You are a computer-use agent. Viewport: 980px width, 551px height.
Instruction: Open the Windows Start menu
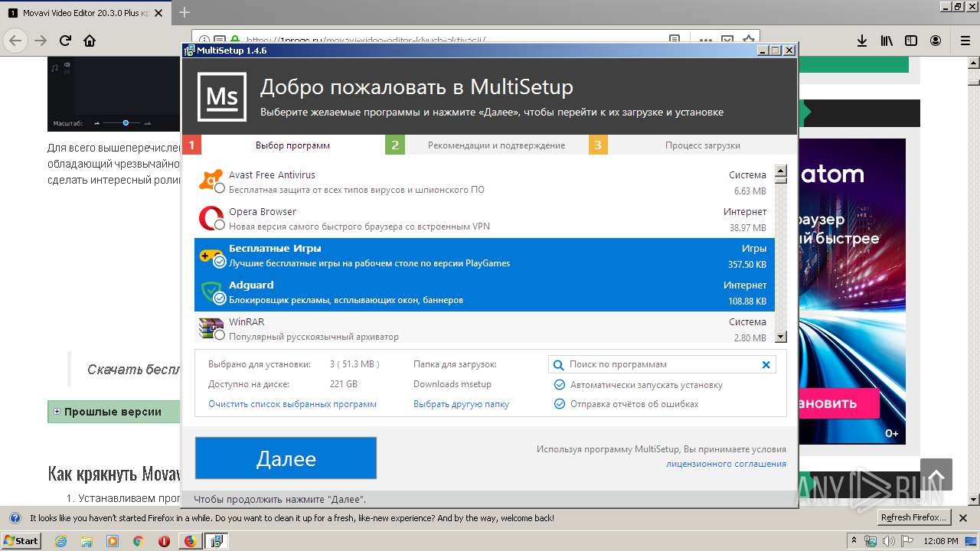[21, 541]
